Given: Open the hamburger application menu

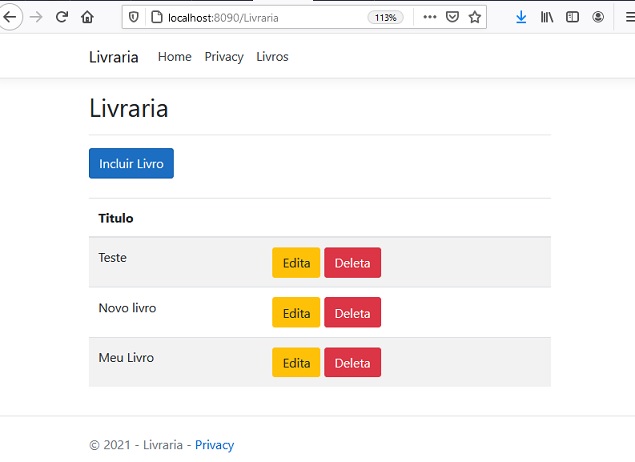Looking at the screenshot, I should (x=630, y=17).
